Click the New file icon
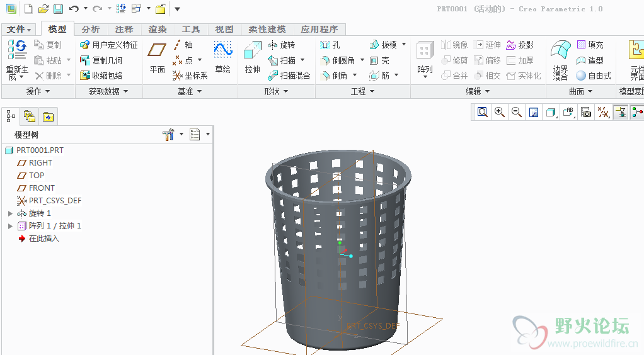This screenshot has height=355, width=644. (x=28, y=9)
